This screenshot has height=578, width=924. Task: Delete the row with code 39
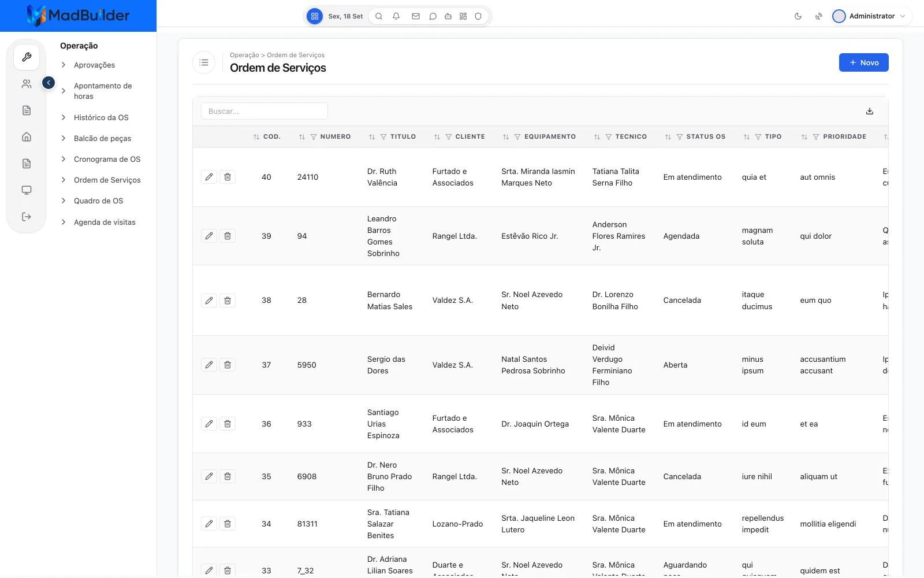(x=228, y=236)
